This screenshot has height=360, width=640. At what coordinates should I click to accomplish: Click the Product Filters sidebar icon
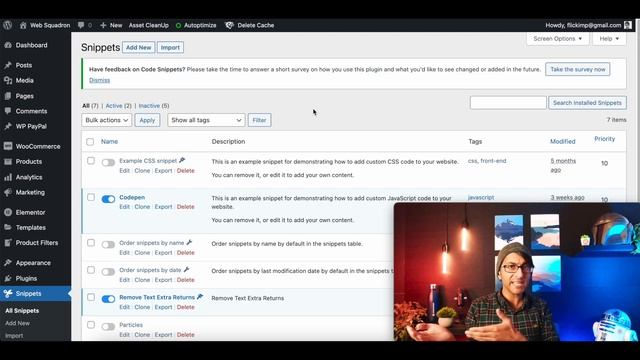coord(8,243)
